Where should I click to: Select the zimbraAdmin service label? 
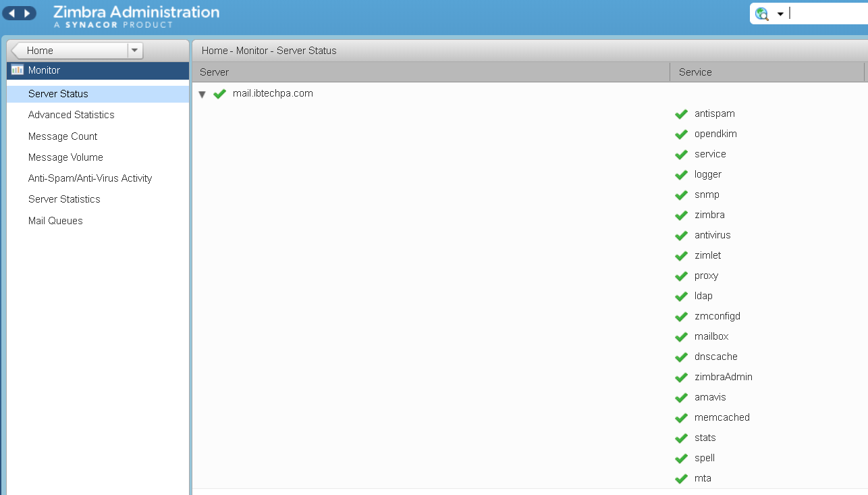tap(723, 377)
